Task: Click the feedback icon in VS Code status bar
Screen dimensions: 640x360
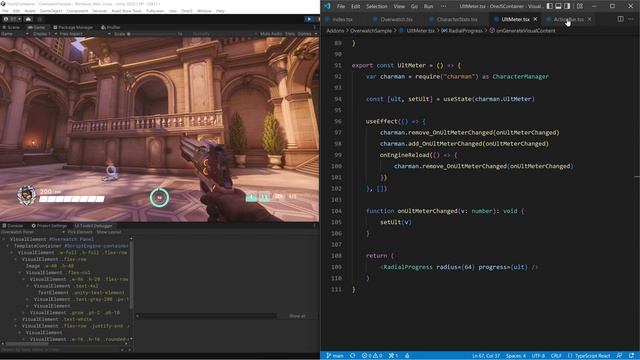Action: 620,356
